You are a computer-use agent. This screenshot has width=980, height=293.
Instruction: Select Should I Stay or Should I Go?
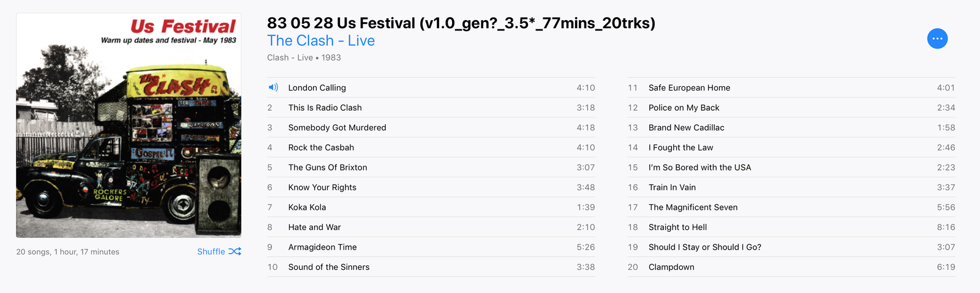[704, 247]
